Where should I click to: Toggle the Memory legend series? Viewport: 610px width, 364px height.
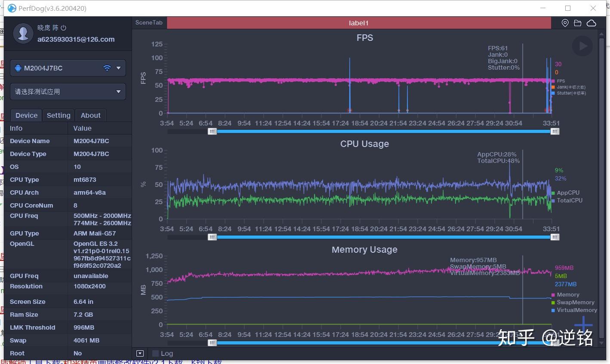coord(566,294)
